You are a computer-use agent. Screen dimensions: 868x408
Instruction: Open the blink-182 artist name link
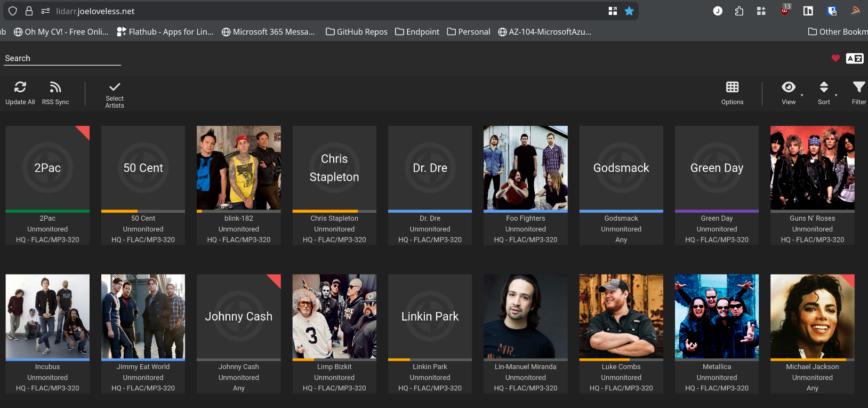239,218
